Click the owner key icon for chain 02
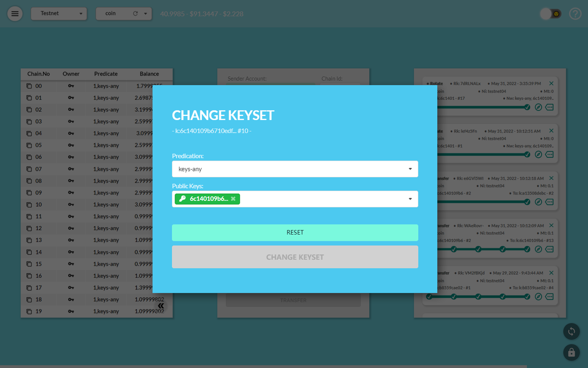 [x=71, y=109]
